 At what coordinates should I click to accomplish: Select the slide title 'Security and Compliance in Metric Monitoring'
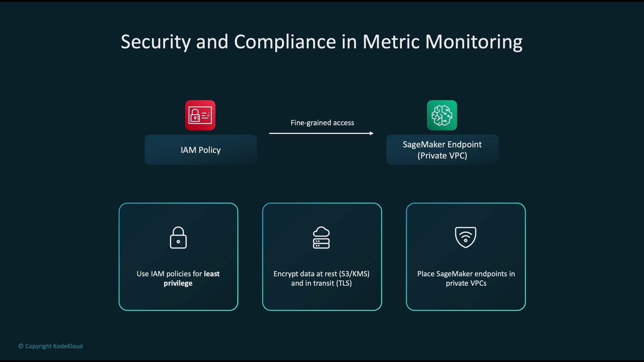[321, 42]
